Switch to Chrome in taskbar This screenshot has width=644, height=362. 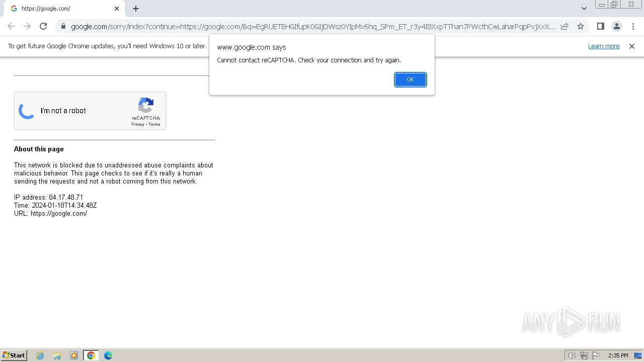[91, 355]
